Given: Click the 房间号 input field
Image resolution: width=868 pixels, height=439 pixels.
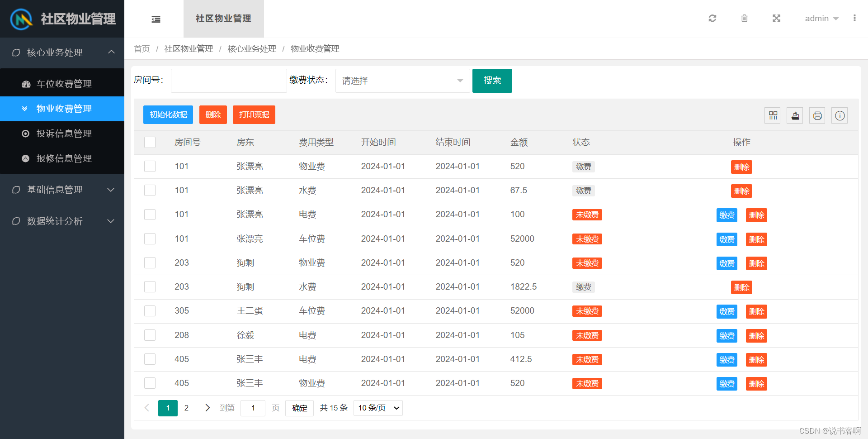Looking at the screenshot, I should coord(229,81).
